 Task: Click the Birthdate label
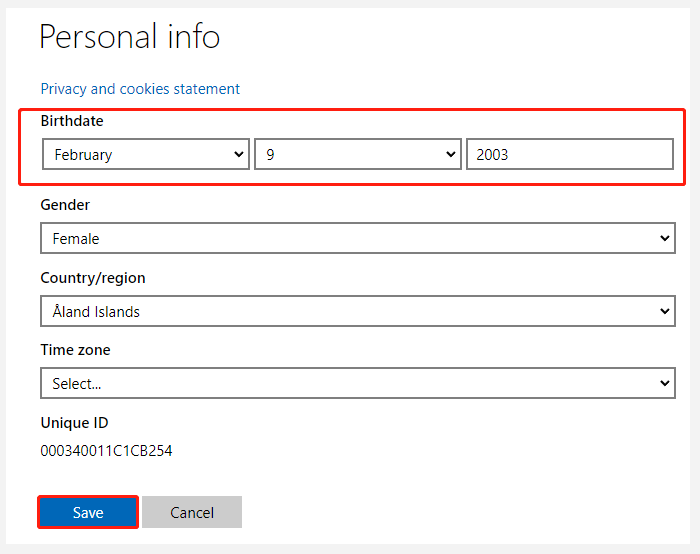pyautogui.click(x=72, y=121)
